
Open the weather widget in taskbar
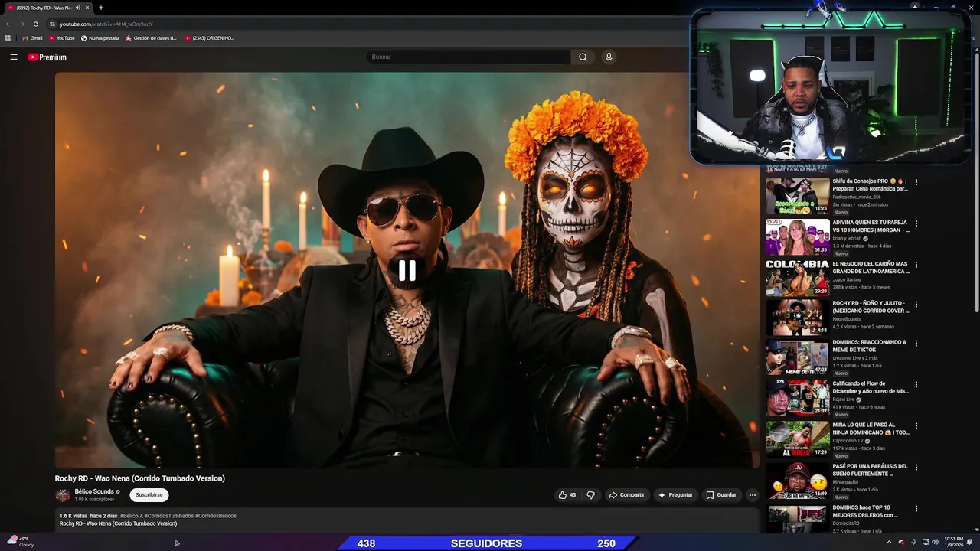pos(21,542)
